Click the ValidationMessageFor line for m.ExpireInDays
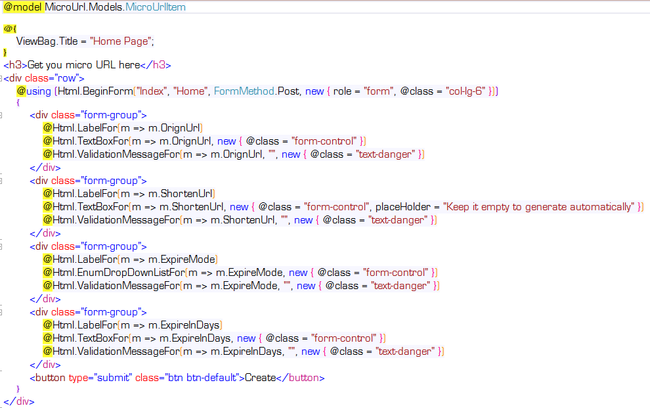The width and height of the screenshot is (650, 408). (x=243, y=352)
